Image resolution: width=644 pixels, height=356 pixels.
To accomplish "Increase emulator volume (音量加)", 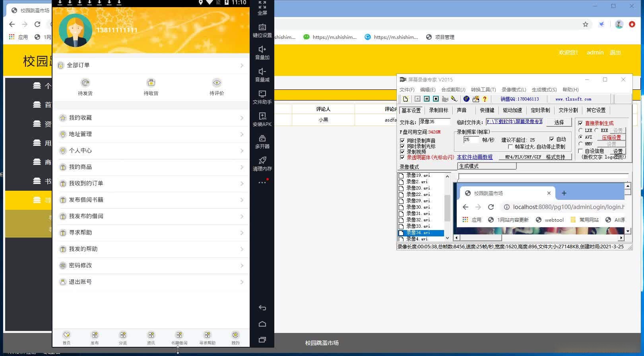I will 262,49.
